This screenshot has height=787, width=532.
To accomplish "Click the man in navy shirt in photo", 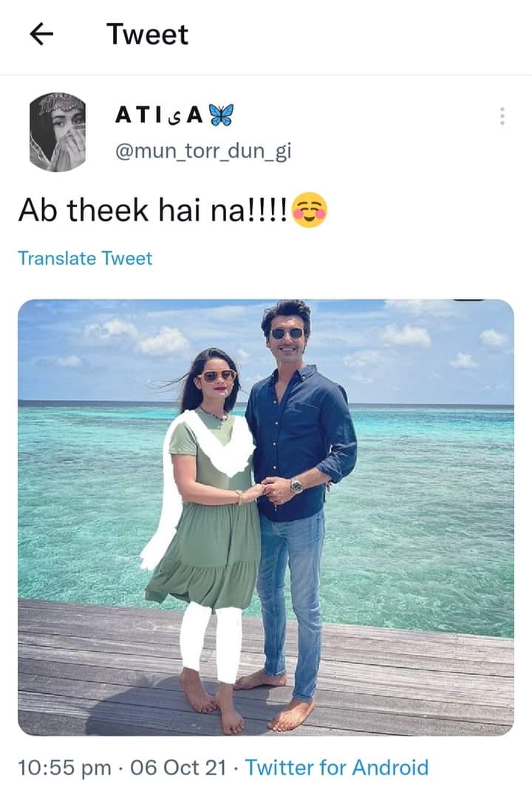I will (x=296, y=502).
